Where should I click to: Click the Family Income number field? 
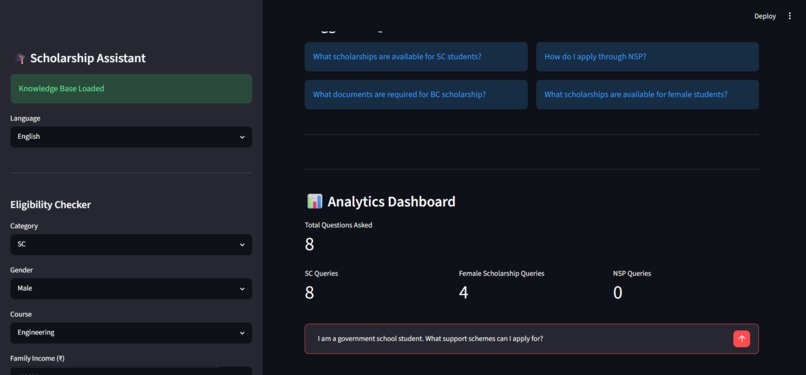[113, 371]
